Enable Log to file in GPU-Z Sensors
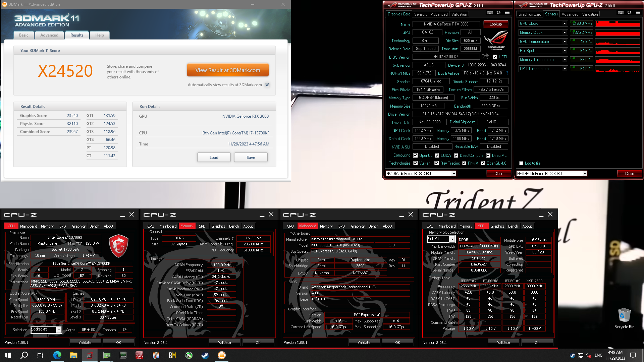 [x=521, y=163]
